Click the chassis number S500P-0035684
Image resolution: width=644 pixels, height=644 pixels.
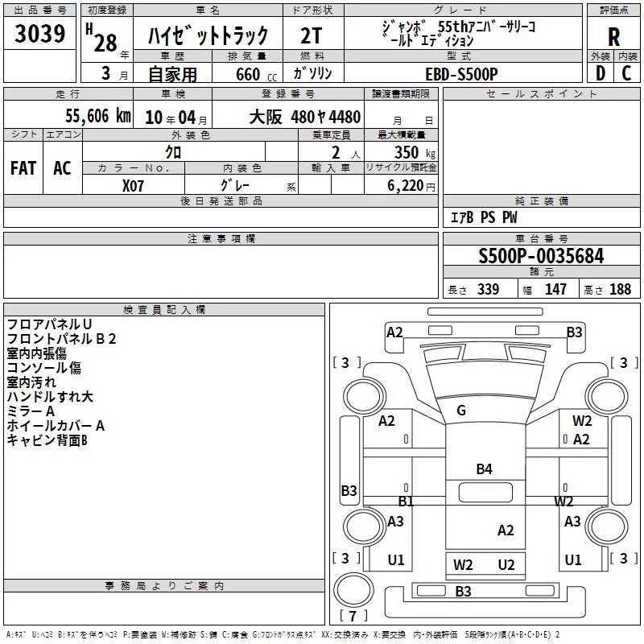(541, 256)
